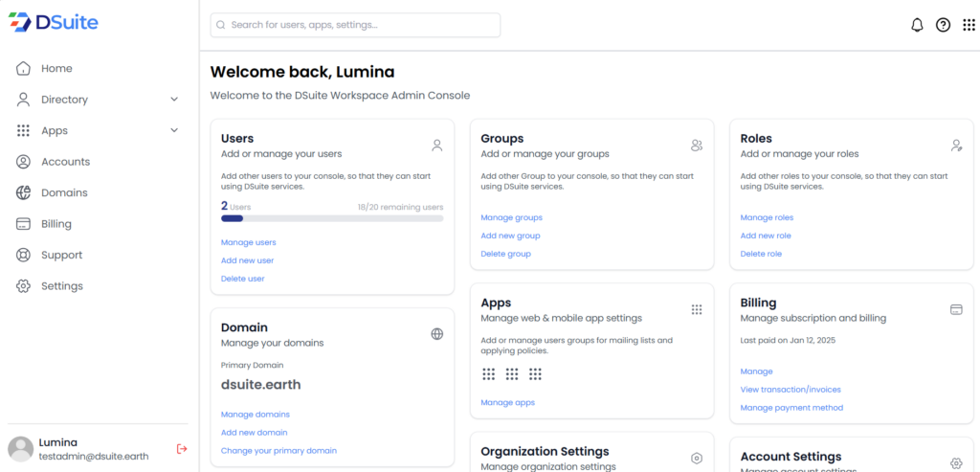Open the apps grid launcher icon
Viewport: 980px width, 472px height.
pyautogui.click(x=969, y=25)
